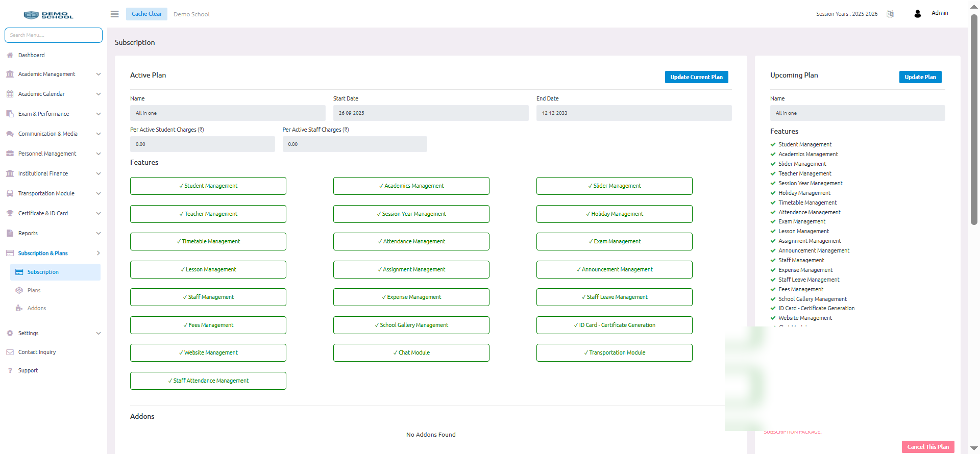This screenshot has width=980, height=454.
Task: Click the Admin user avatar icon
Action: pyautogui.click(x=918, y=14)
